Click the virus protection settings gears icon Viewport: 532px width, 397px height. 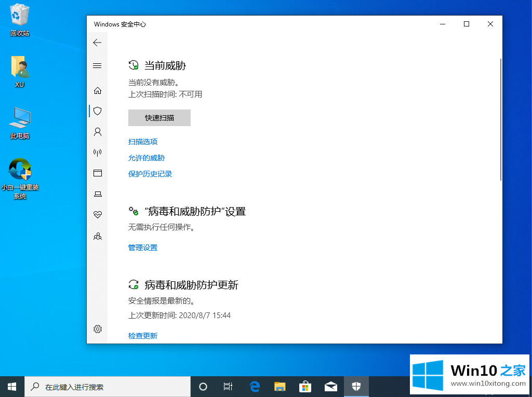coord(134,211)
